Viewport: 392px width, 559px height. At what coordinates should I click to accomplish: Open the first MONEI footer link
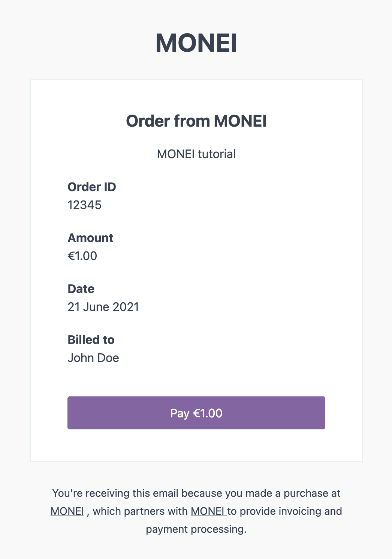(x=67, y=511)
